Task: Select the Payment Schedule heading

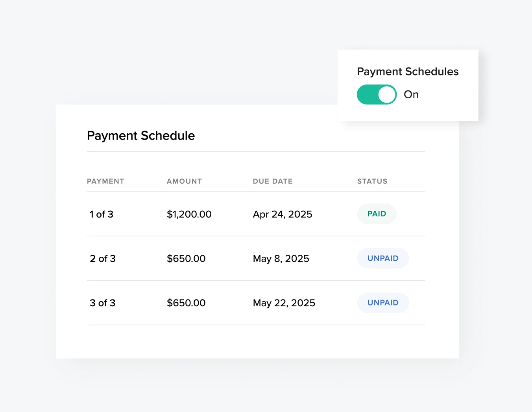Action: point(141,136)
